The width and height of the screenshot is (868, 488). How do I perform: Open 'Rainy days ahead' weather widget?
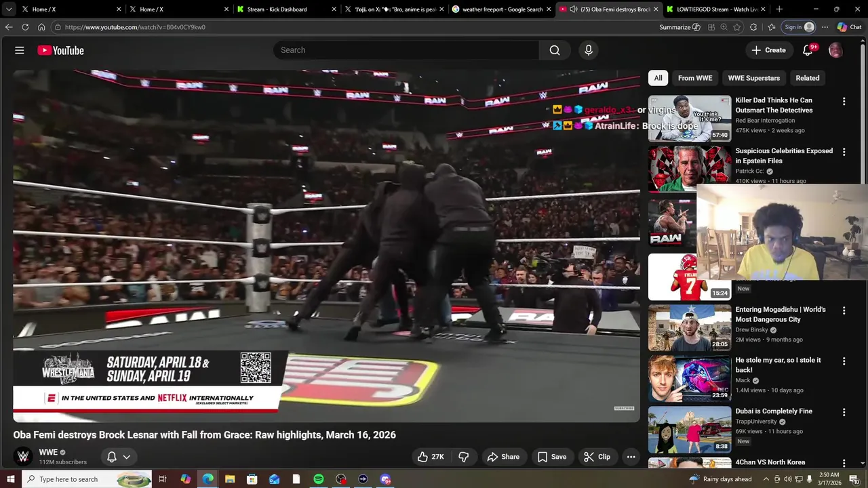click(720, 479)
